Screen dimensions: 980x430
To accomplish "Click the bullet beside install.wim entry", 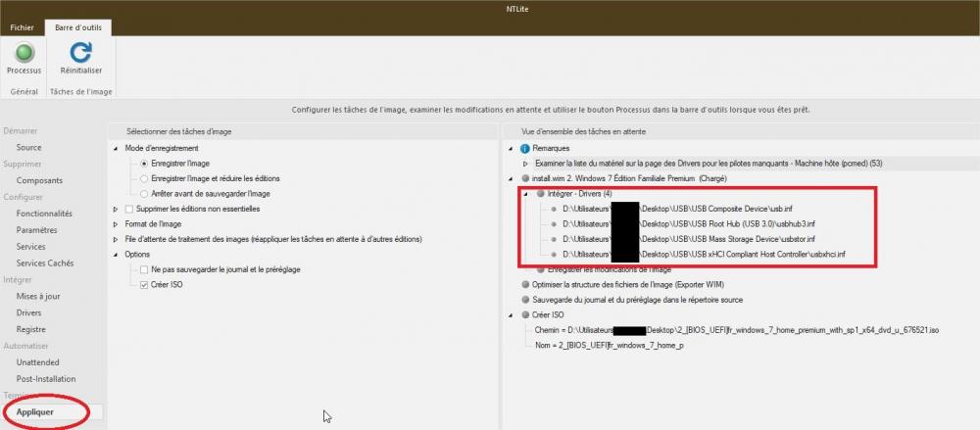I will tap(525, 178).
